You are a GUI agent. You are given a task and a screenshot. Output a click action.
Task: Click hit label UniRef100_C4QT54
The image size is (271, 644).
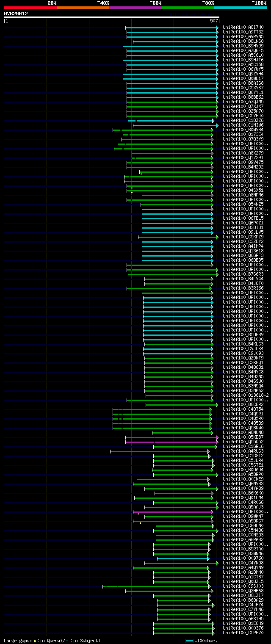point(243,409)
